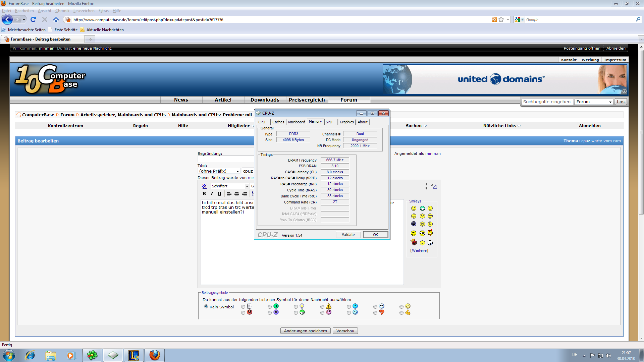Select the "Kein Symbol" radio button

click(206, 307)
